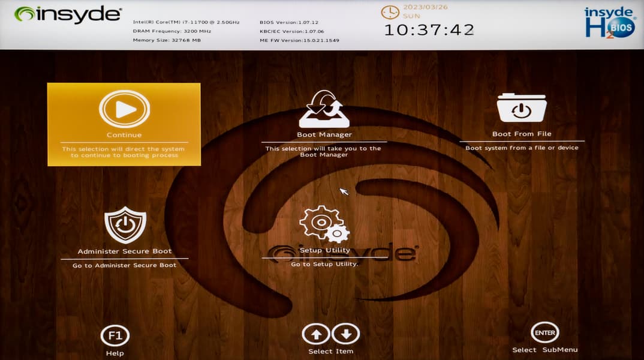Click the BIOS Version:1.07.12 text
Screen dimensions: 644x360
point(289,22)
